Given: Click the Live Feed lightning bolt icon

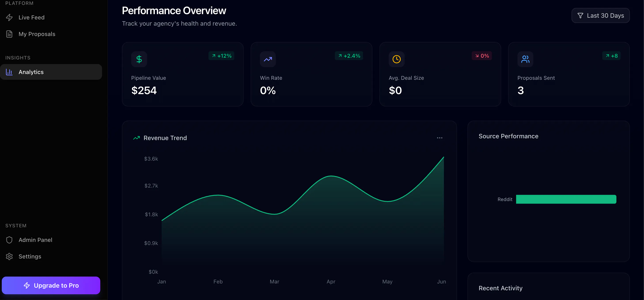Looking at the screenshot, I should pyautogui.click(x=9, y=17).
